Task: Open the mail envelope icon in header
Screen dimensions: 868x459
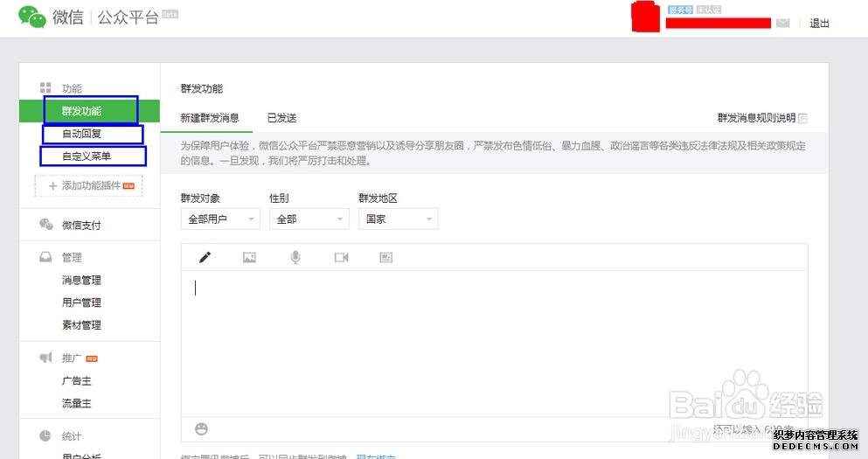Action: point(782,23)
